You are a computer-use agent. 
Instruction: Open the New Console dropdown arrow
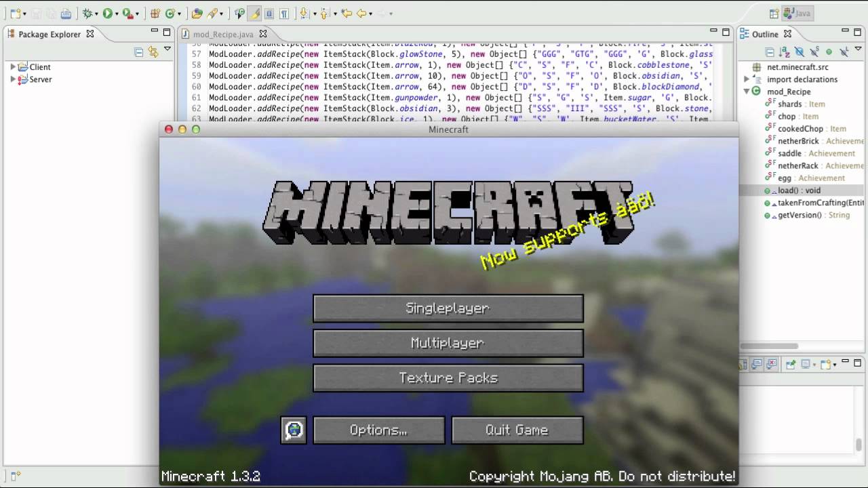point(835,365)
